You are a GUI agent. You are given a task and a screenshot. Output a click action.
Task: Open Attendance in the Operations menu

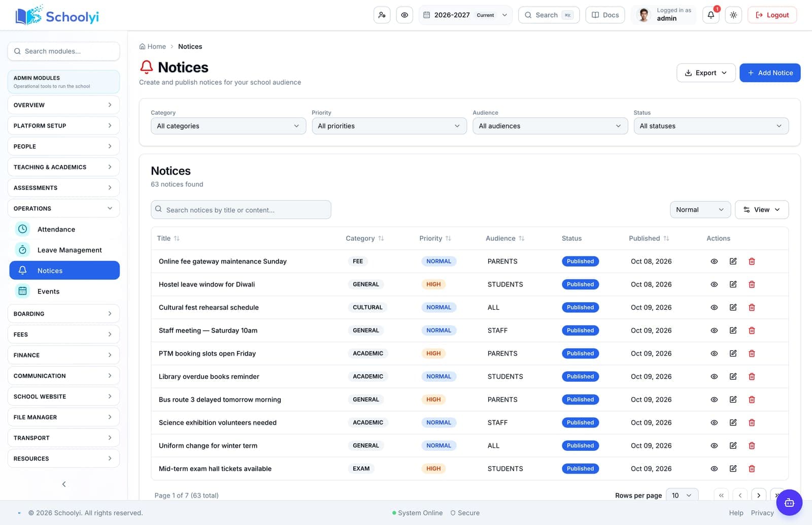point(64,229)
